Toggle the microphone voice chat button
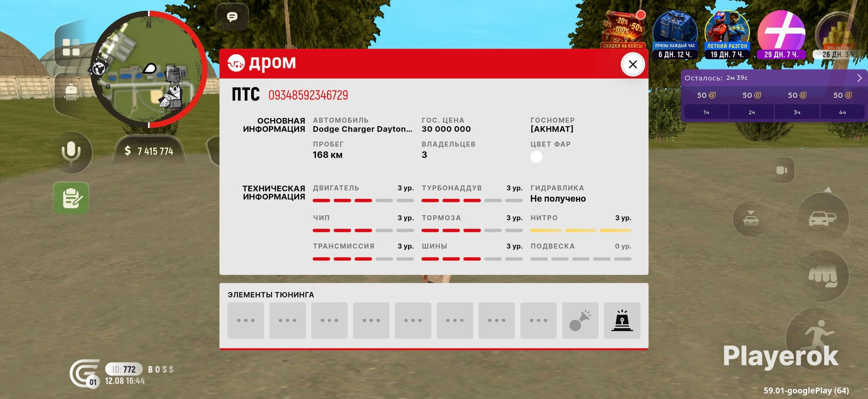Screen dimensions: 868x399 tap(71, 152)
